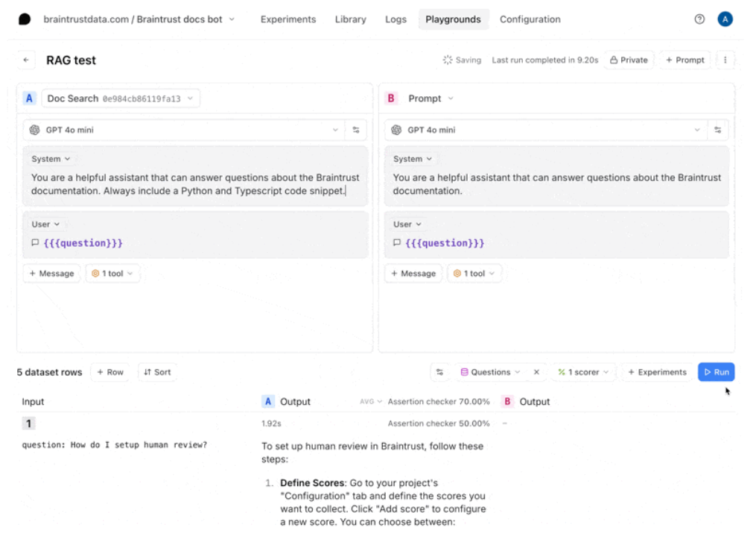
Task: Open the 1 tool dropdown in panel B
Action: point(474,274)
